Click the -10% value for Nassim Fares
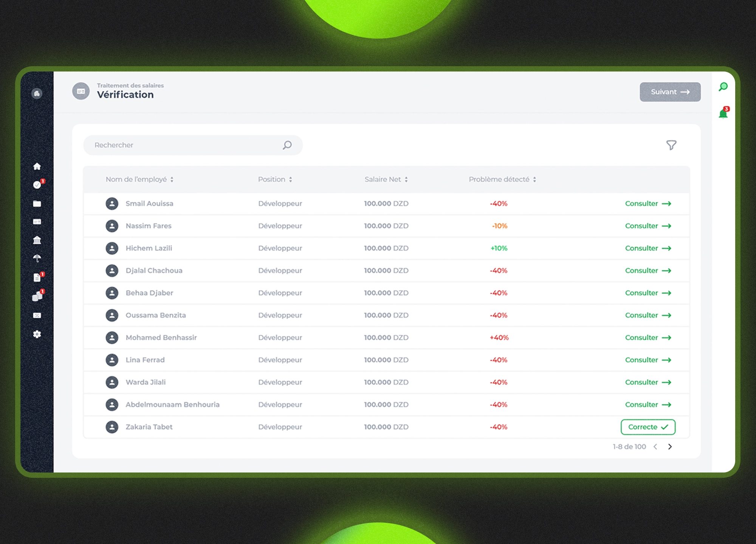The image size is (756, 544). (x=499, y=226)
